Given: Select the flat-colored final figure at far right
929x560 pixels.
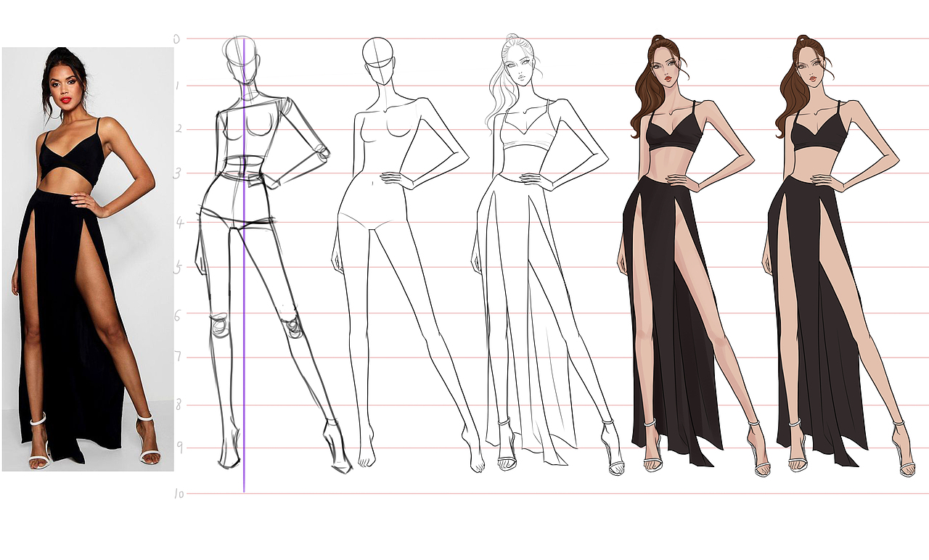Looking at the screenshot, I should (x=838, y=255).
